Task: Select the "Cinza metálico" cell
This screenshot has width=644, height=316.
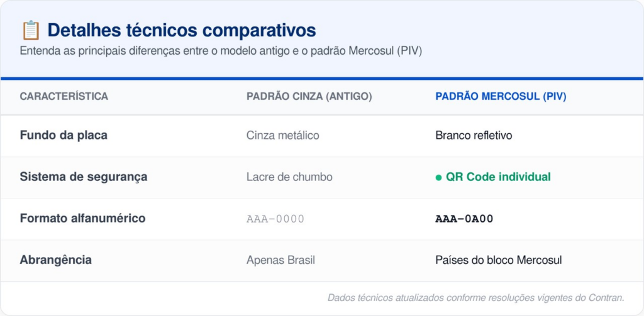Action: [283, 135]
